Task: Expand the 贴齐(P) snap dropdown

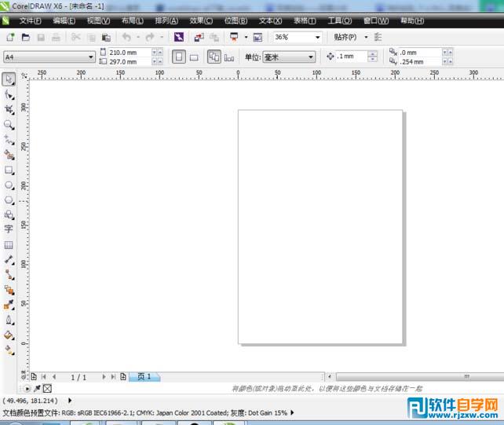Action: (x=366, y=38)
